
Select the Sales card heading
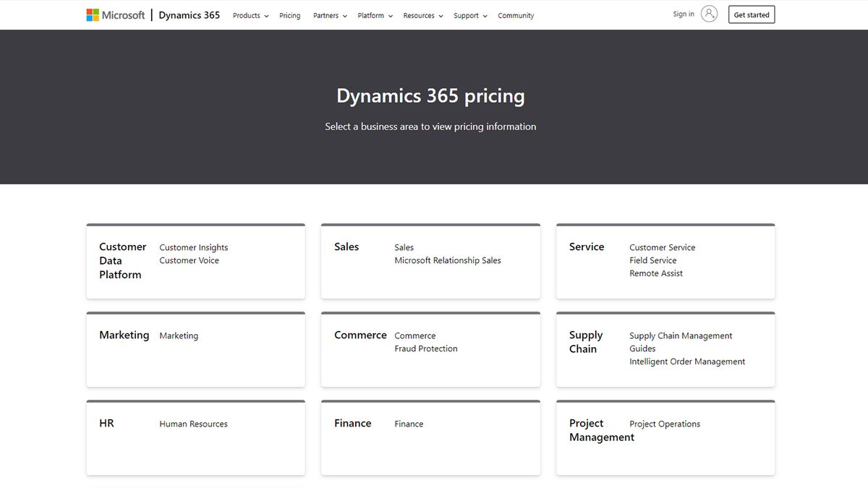pyautogui.click(x=346, y=247)
